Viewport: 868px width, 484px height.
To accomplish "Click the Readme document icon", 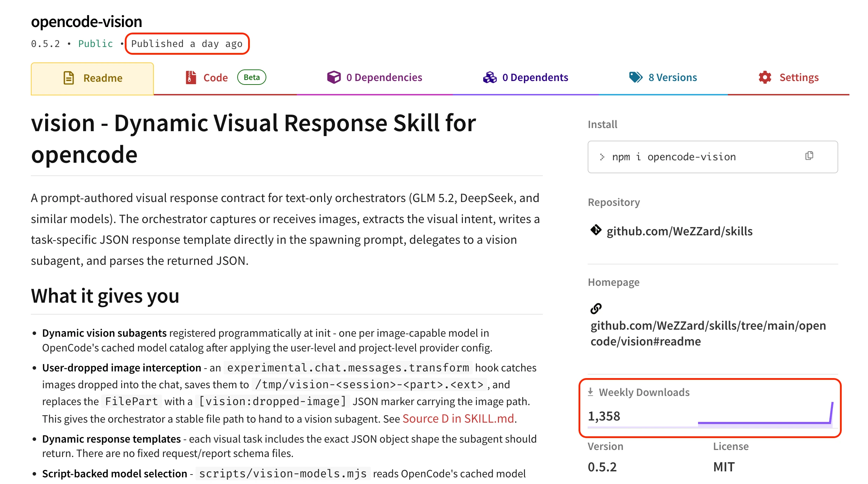I will [x=69, y=78].
